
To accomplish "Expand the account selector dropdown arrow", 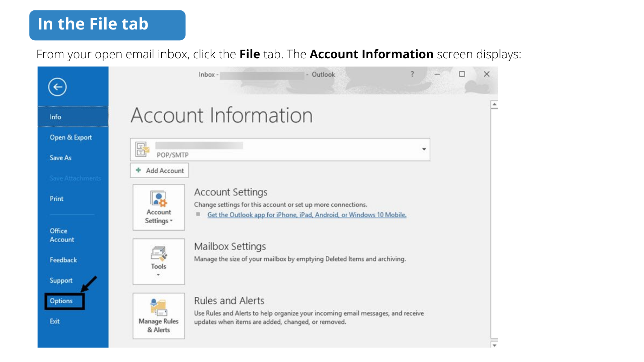I will click(x=424, y=149).
